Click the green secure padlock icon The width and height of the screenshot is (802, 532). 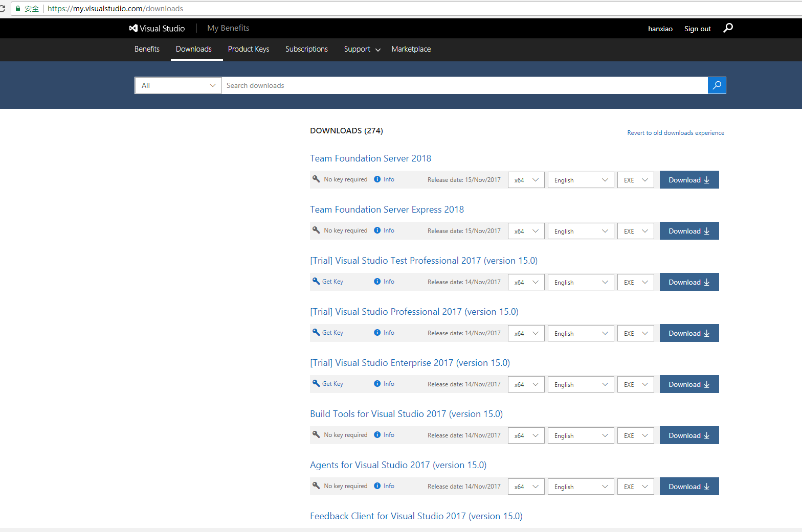tap(17, 9)
